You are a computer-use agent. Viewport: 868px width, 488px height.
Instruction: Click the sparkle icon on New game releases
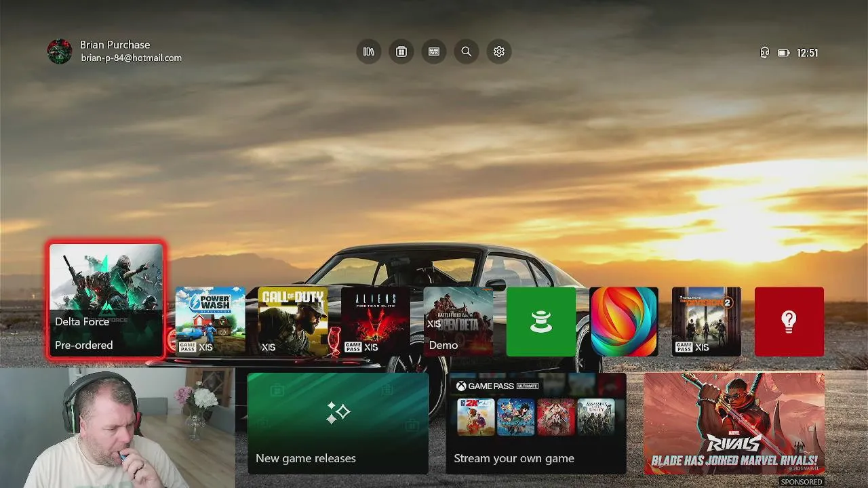point(338,413)
